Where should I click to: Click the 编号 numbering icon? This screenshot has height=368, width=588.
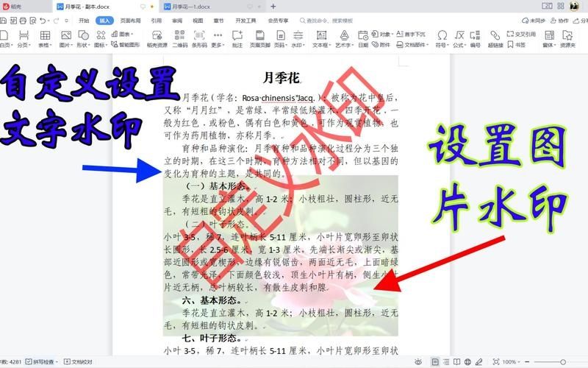[x=475, y=40]
